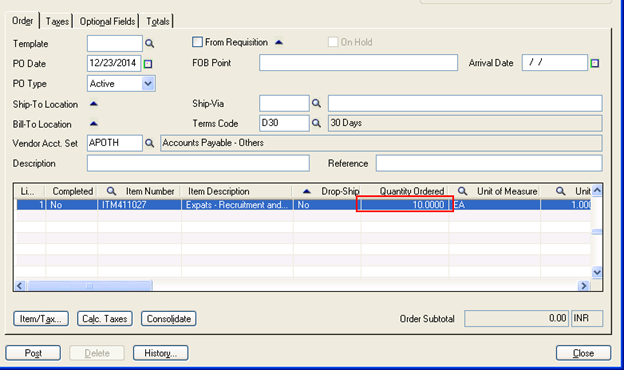Image resolution: width=624 pixels, height=370 pixels.
Task: Open the Template finder magnifier icon
Action: tap(150, 43)
